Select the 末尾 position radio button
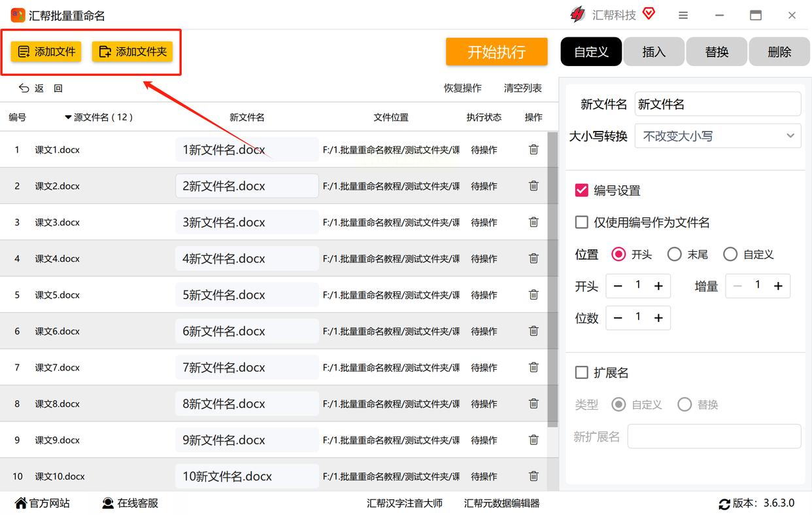 (x=674, y=255)
